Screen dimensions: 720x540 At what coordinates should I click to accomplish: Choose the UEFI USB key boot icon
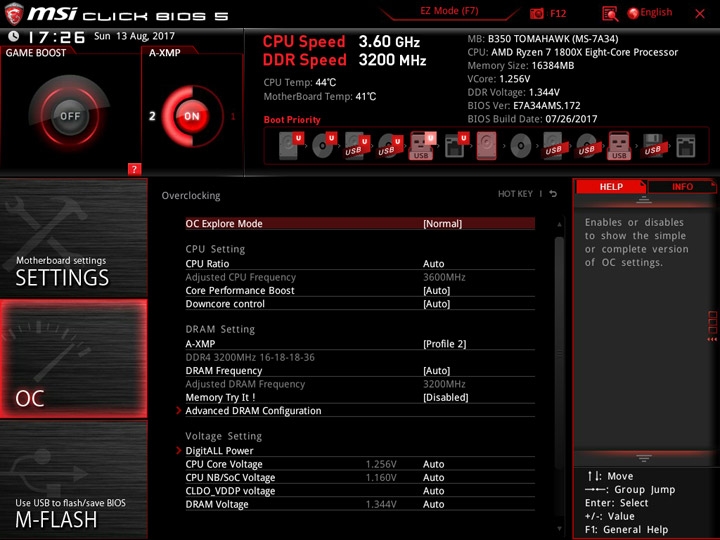coord(422,146)
